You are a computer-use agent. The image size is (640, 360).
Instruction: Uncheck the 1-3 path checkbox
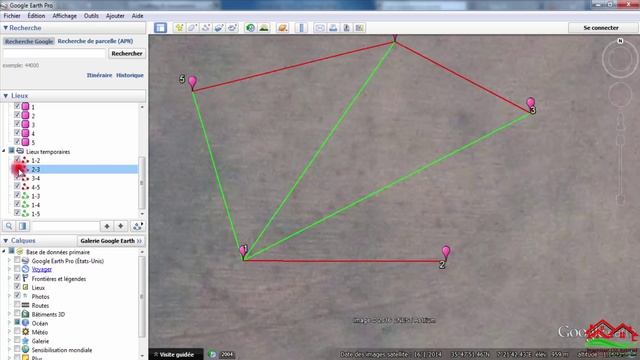click(17, 196)
